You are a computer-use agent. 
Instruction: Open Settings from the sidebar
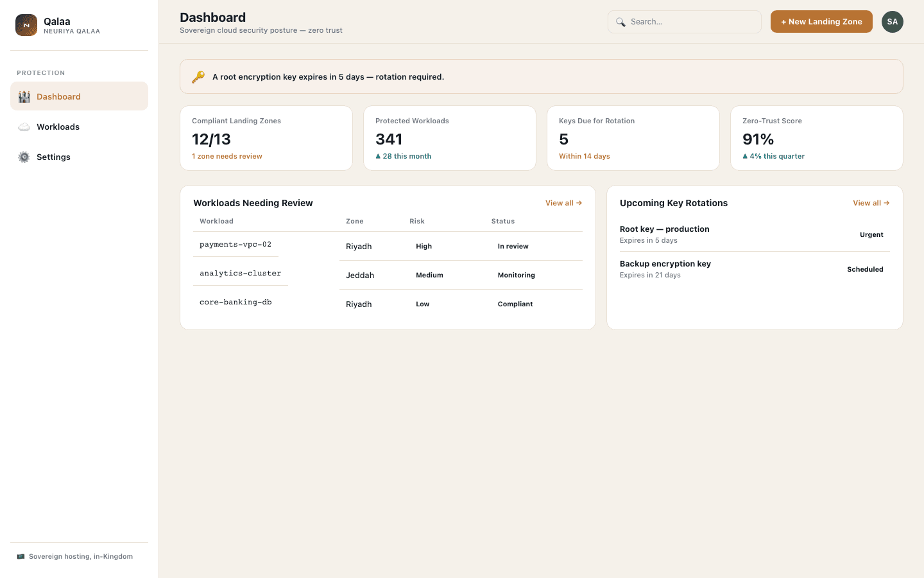click(x=79, y=157)
